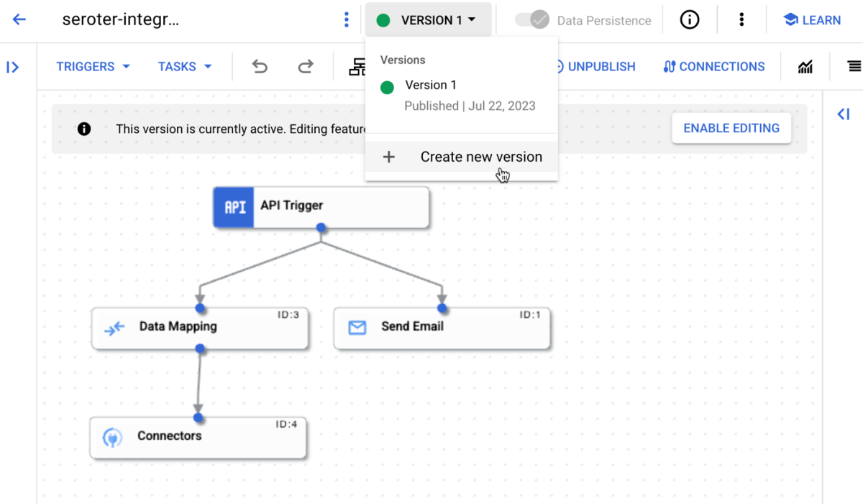Screen dimensions: 863x504
Task: Open the vertical three-dot overflow menu
Action: tap(741, 19)
